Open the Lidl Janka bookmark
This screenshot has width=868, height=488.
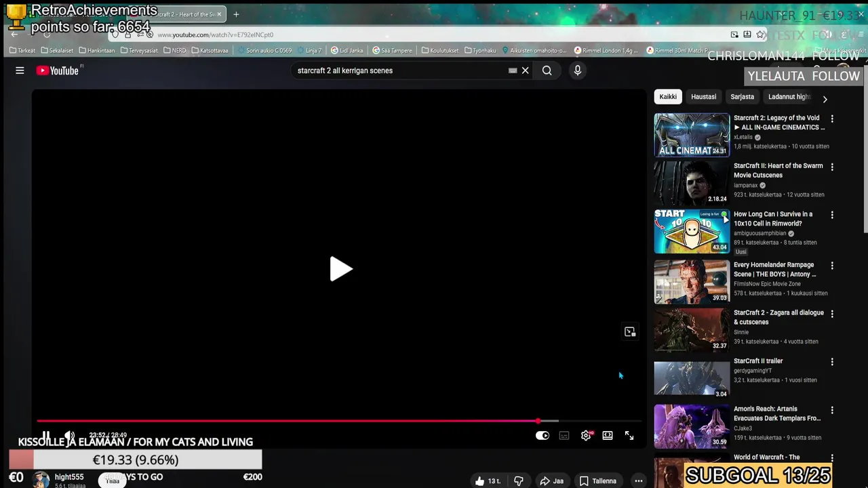tap(347, 50)
